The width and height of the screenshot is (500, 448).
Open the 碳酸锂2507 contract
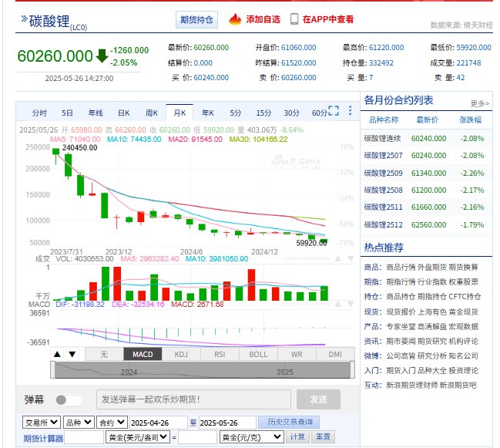[x=384, y=156]
